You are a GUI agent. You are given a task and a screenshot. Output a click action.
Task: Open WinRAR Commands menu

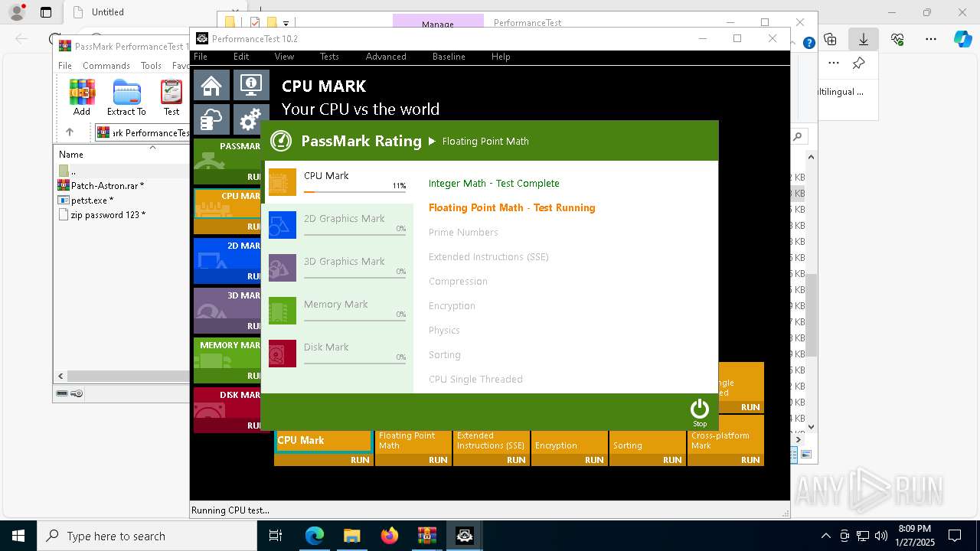[106, 66]
